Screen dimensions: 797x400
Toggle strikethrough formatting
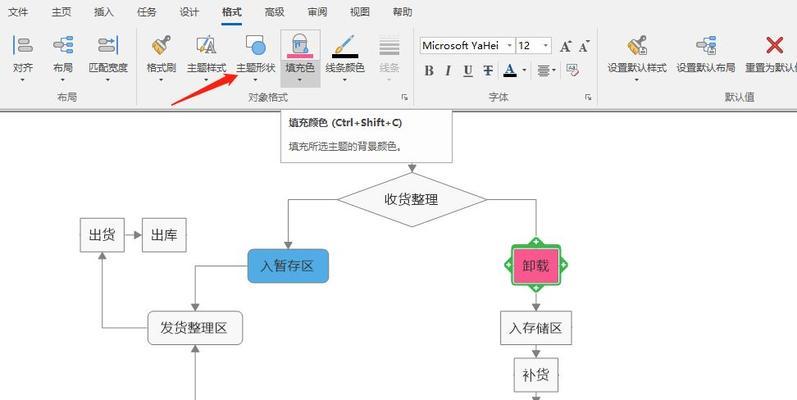point(488,71)
